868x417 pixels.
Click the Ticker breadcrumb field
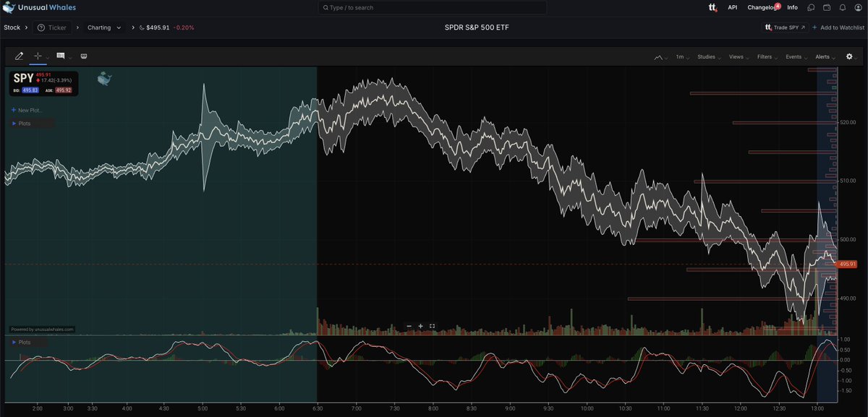[53, 27]
